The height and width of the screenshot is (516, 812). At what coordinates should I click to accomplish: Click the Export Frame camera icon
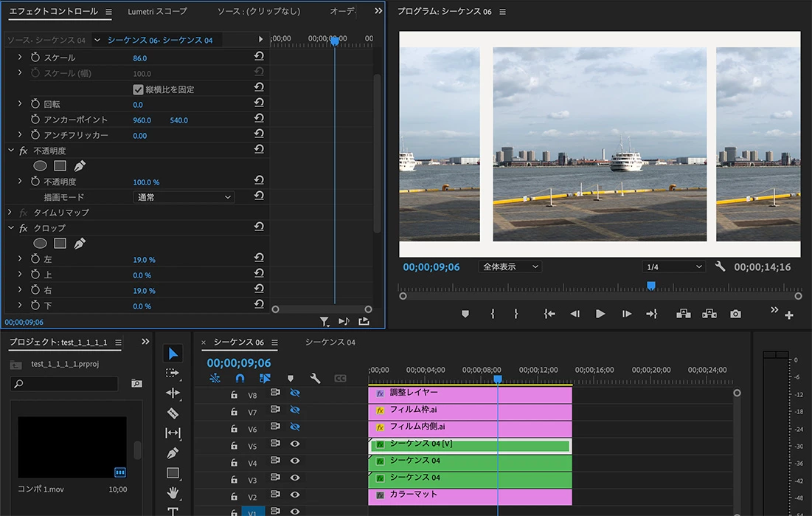pos(735,314)
